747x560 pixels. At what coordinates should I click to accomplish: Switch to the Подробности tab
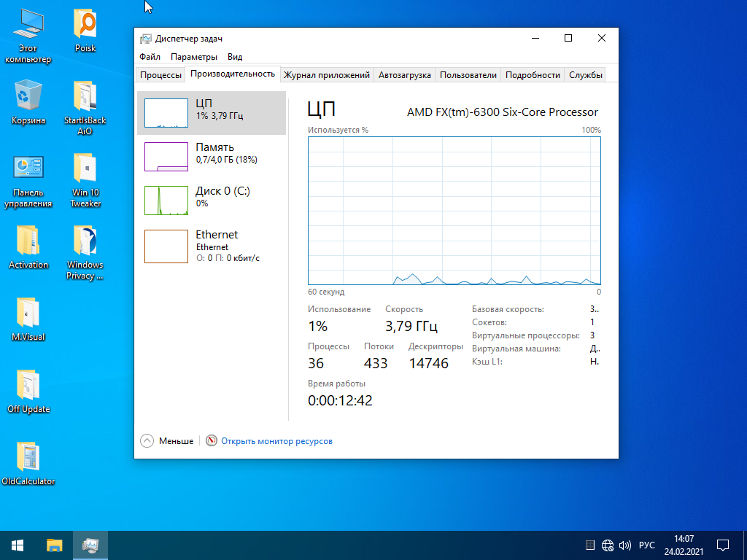click(x=533, y=75)
